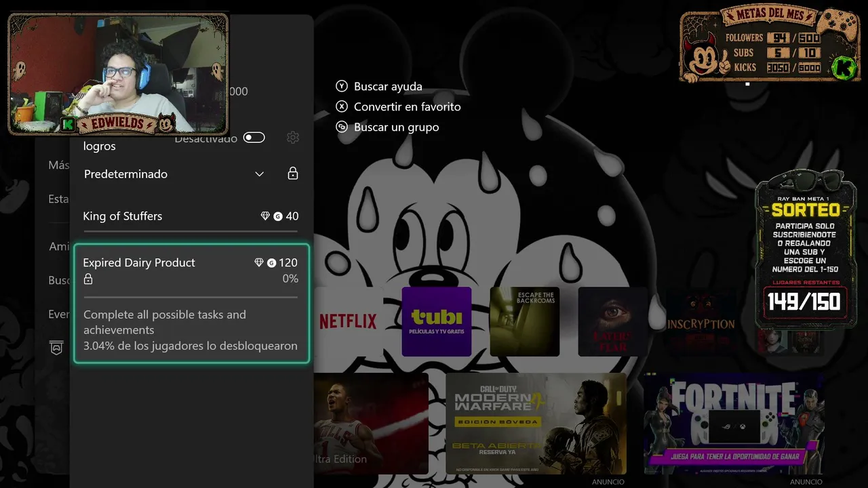This screenshot has width=868, height=488.
Task: Click the diamond rarity icon on King of Stuffers
Action: coord(265,216)
